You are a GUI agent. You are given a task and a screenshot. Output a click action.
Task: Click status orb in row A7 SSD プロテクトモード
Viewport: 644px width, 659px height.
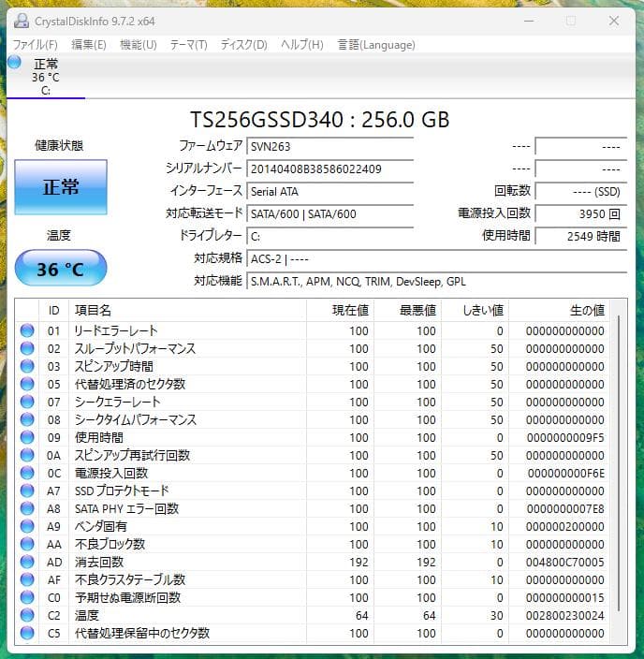(x=27, y=491)
